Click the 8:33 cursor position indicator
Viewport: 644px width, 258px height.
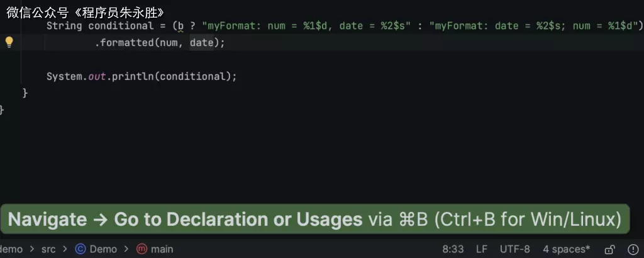453,249
